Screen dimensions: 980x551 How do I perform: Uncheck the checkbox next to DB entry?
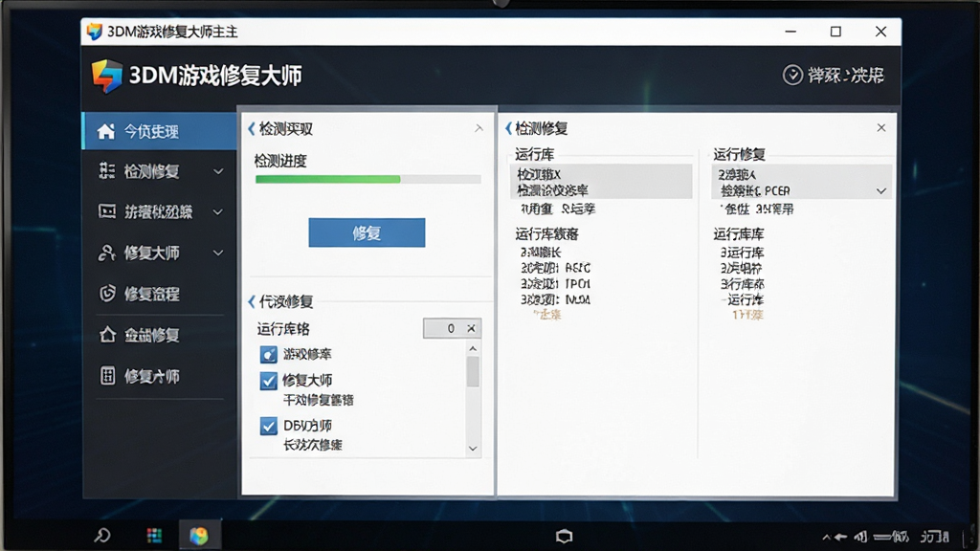tap(269, 426)
